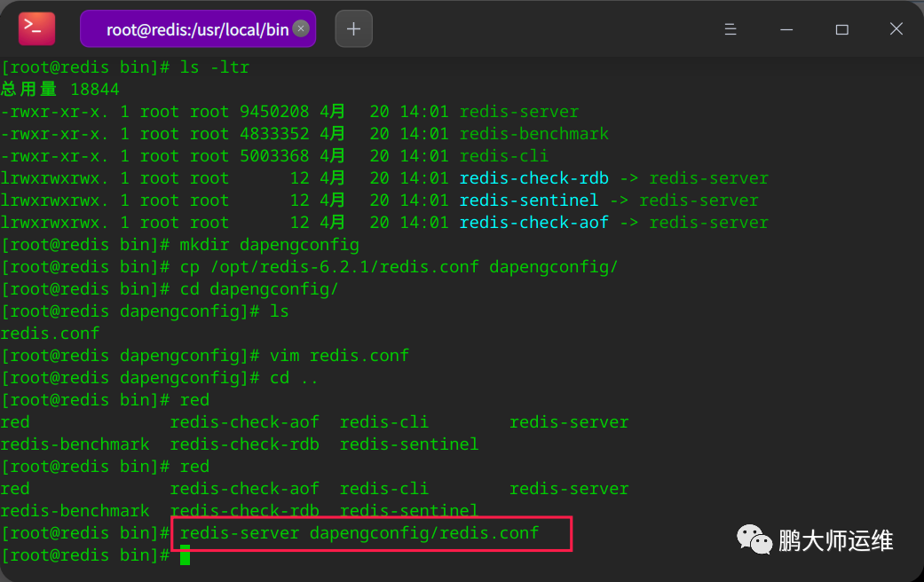Click redis-server in the 9450208 row
This screenshot has height=582, width=924.
pyautogui.click(x=519, y=111)
